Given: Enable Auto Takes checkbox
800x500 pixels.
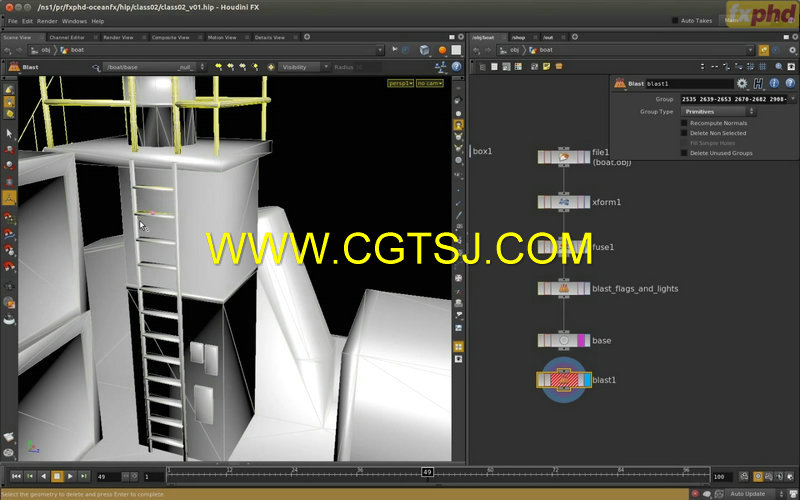Looking at the screenshot, I should 675,20.
